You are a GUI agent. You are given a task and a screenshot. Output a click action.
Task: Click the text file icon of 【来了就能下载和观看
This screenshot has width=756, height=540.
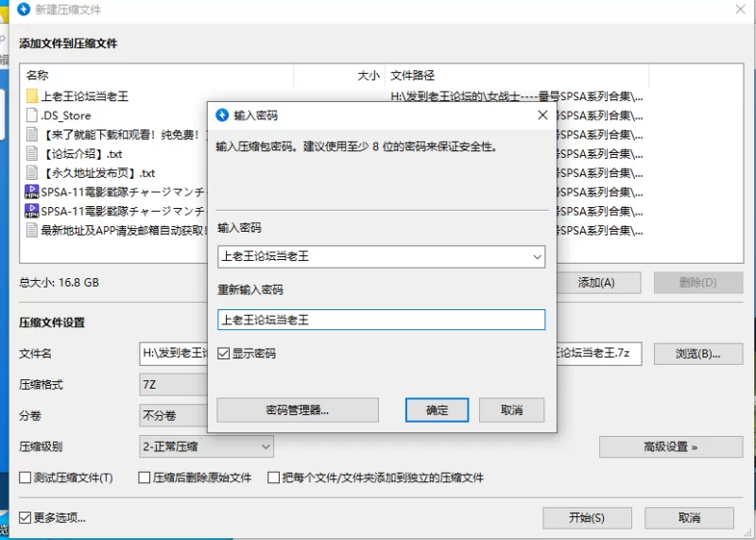(32, 134)
